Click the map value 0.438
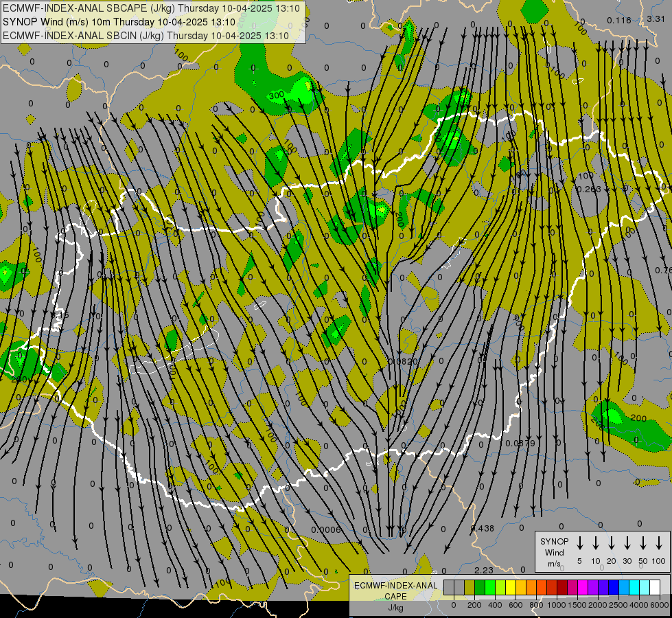This screenshot has width=672, height=618. [482, 528]
